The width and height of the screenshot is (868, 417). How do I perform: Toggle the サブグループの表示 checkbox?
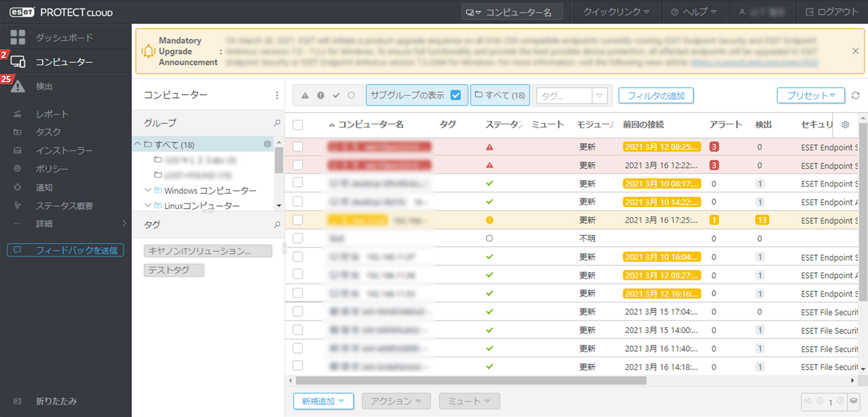(455, 95)
